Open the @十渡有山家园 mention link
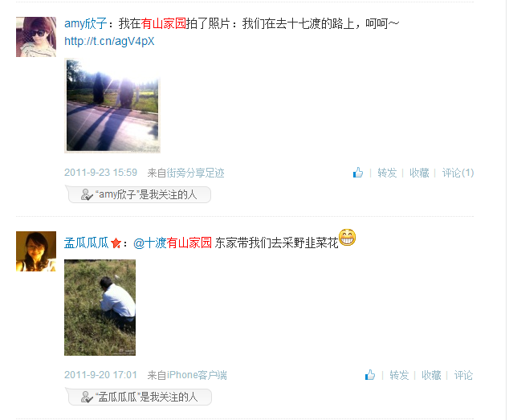This screenshot has height=420, width=509. pyautogui.click(x=173, y=243)
